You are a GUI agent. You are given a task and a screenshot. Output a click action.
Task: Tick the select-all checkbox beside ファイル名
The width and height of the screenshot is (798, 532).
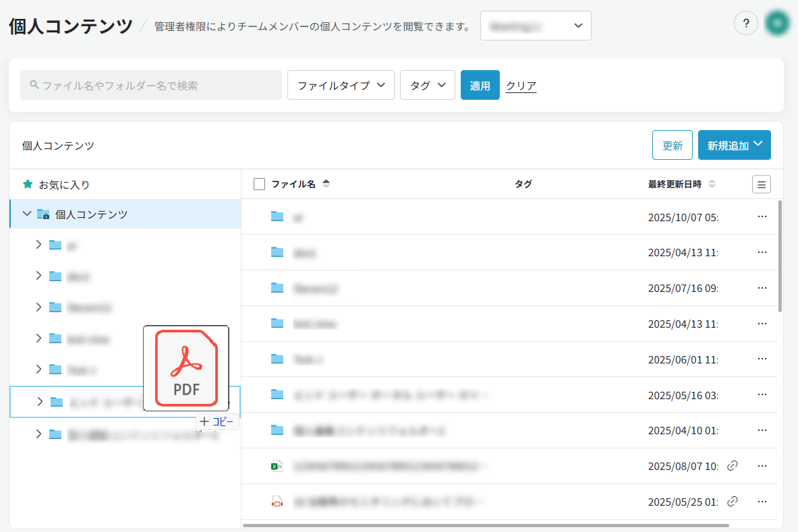coord(259,184)
